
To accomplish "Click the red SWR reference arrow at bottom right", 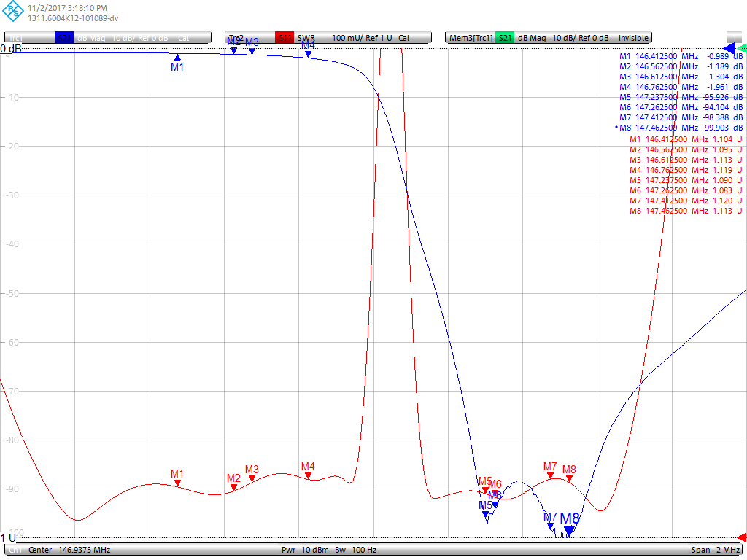I will 742,537.
